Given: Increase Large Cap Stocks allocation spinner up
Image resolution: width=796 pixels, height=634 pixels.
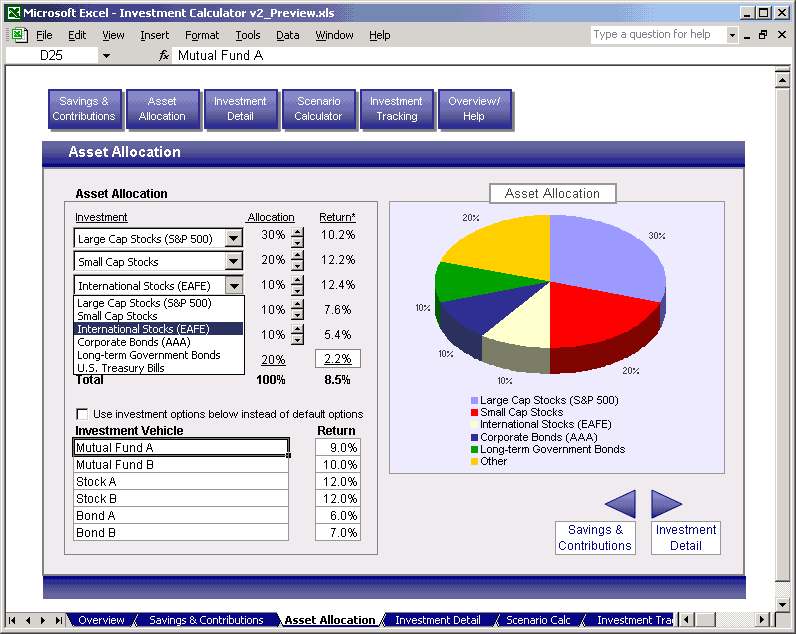Looking at the screenshot, I should (297, 232).
